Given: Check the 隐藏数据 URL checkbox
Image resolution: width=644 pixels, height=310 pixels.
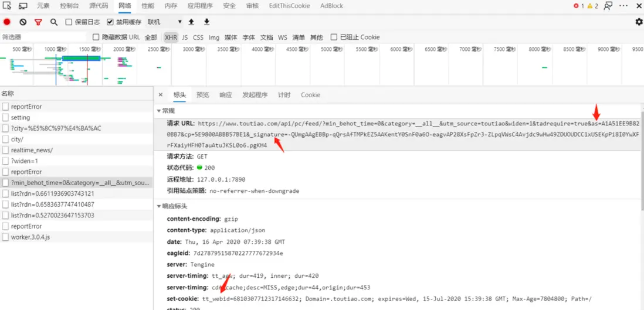Looking at the screenshot, I should 96,37.
